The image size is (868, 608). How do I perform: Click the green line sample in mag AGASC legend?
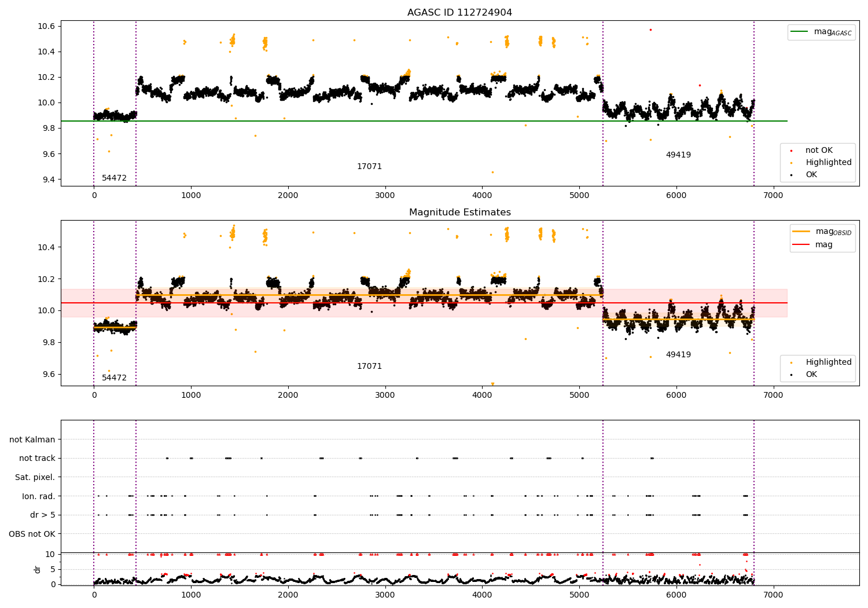point(800,32)
